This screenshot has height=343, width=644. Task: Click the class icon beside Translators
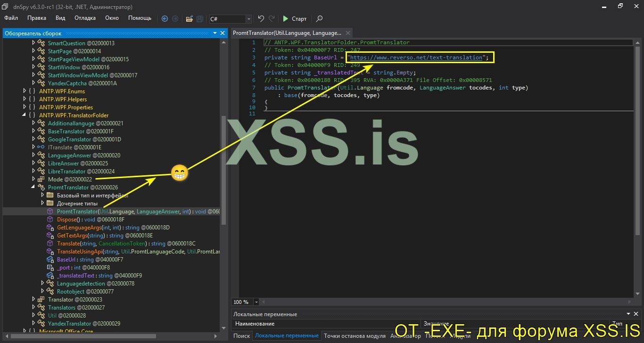pos(41,308)
